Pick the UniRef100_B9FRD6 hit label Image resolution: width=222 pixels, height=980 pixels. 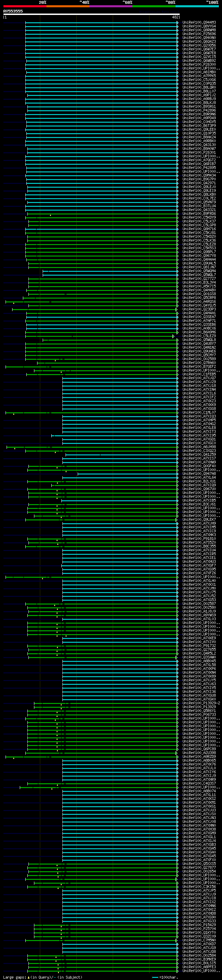pos(199,213)
